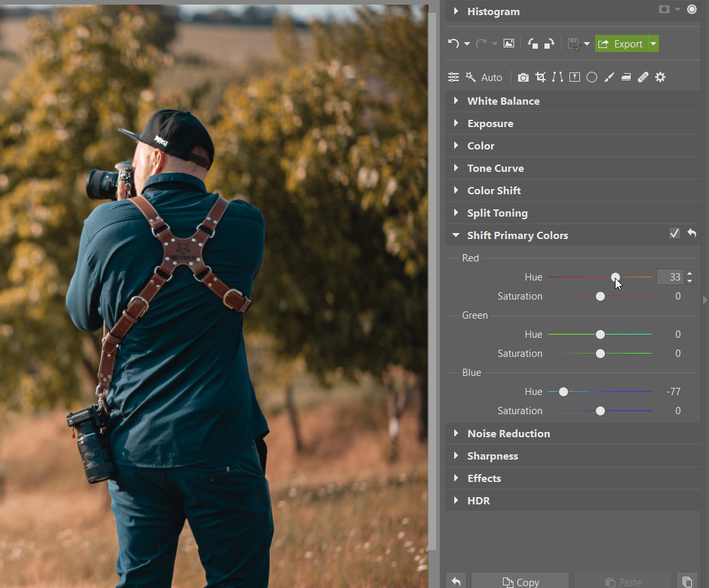Click the right side panel collapse arrow
Image resolution: width=709 pixels, height=588 pixels.
coord(705,300)
